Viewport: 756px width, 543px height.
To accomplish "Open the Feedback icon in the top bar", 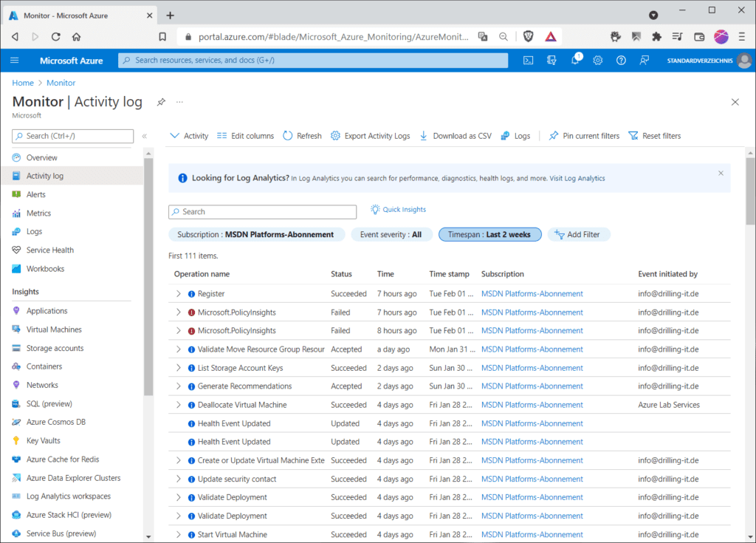I will point(644,61).
